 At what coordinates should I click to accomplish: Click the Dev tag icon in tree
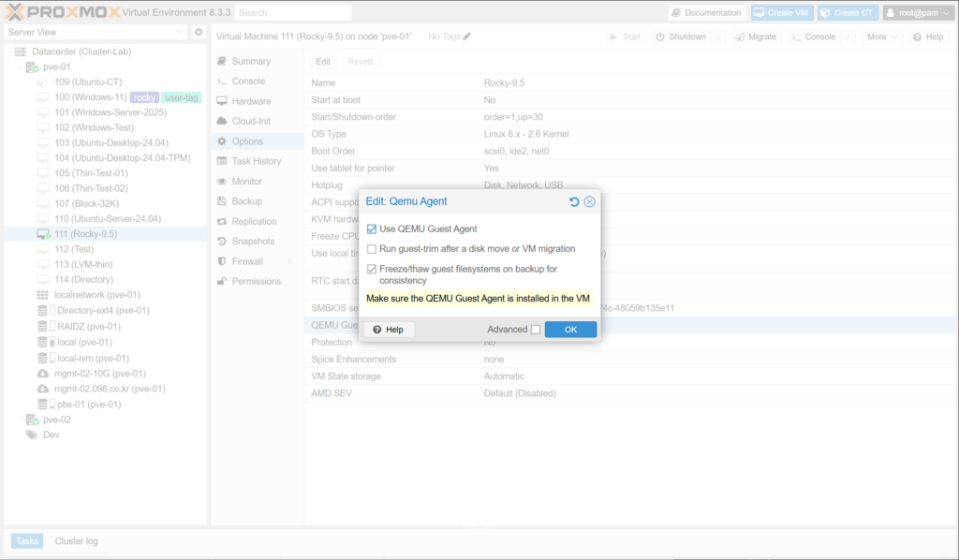[32, 435]
